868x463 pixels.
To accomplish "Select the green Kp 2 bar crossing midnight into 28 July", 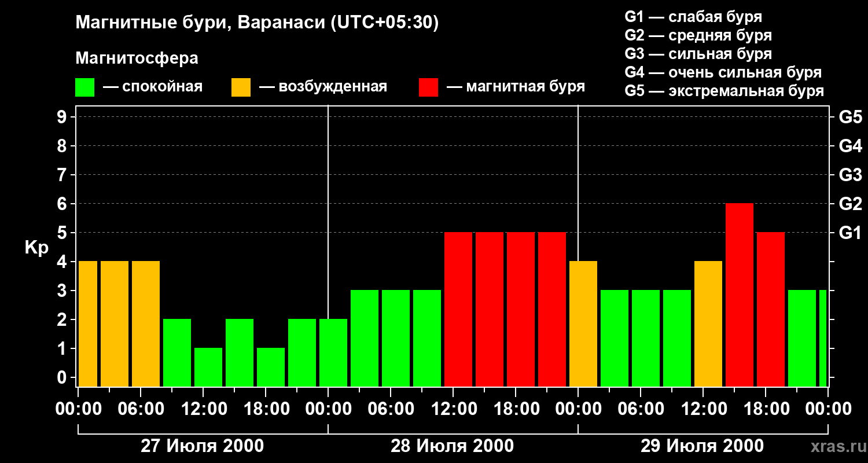I will coord(333,352).
